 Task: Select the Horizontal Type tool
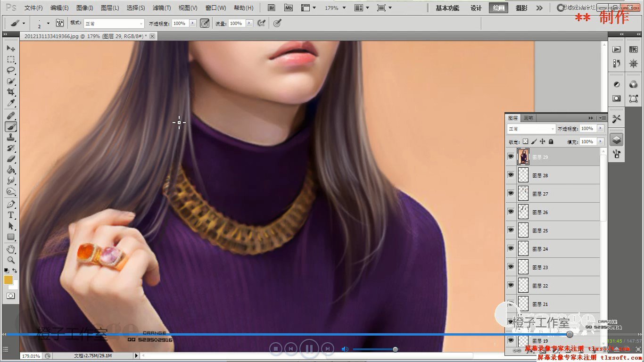coord(10,215)
